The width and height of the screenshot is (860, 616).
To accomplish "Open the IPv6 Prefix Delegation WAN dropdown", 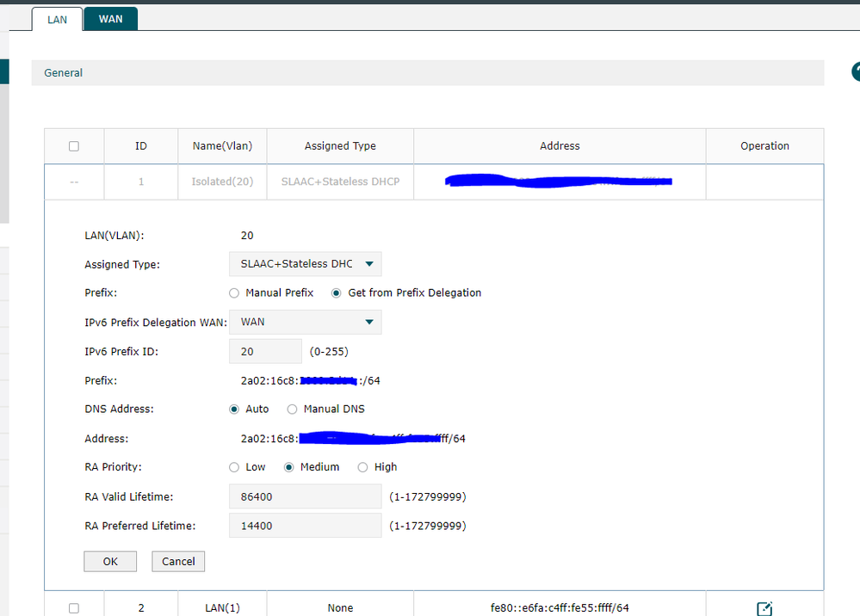I will [306, 322].
